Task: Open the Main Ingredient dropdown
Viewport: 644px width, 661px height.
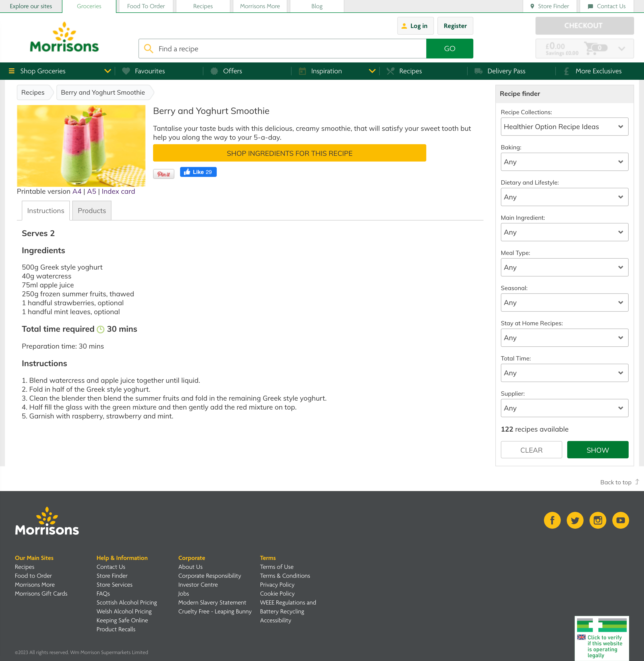Action: [x=564, y=232]
